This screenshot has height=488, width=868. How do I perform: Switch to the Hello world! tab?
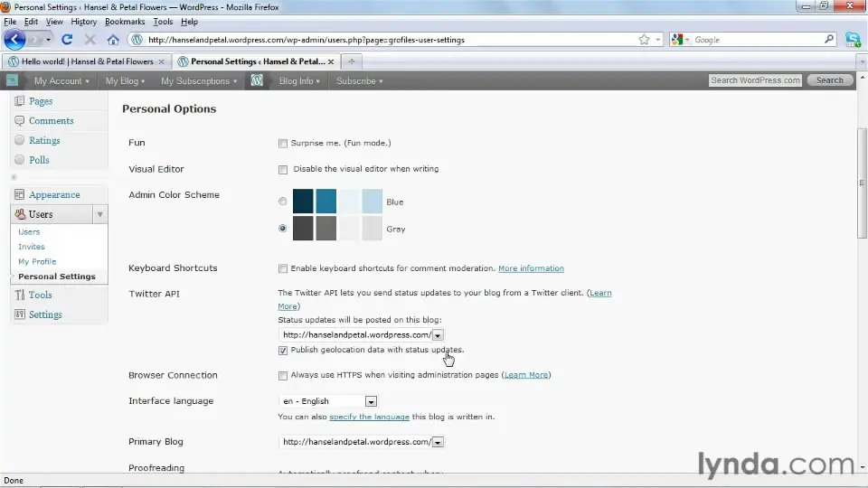[87, 61]
